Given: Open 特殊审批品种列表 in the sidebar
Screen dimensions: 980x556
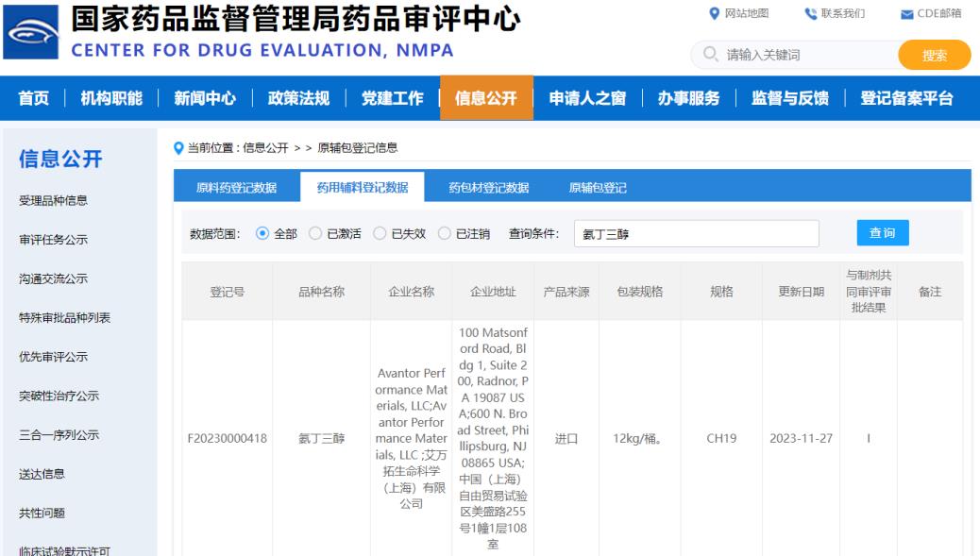Looking at the screenshot, I should tap(64, 317).
